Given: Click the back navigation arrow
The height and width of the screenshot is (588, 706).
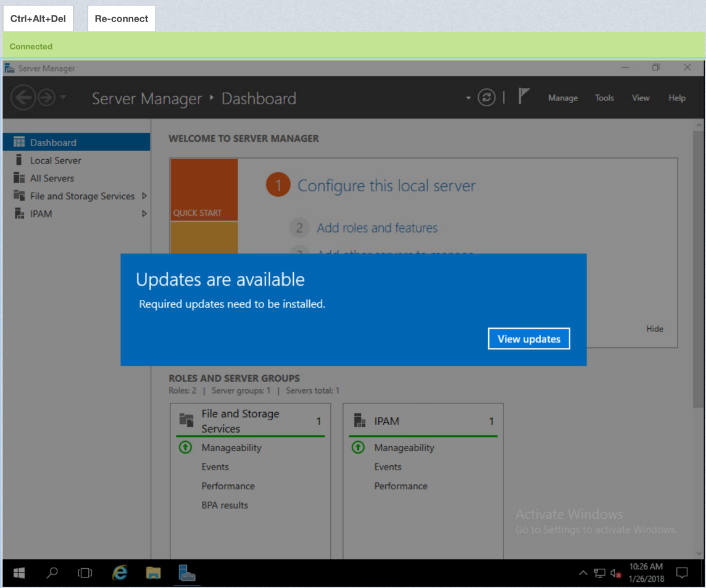Looking at the screenshot, I should [23, 97].
